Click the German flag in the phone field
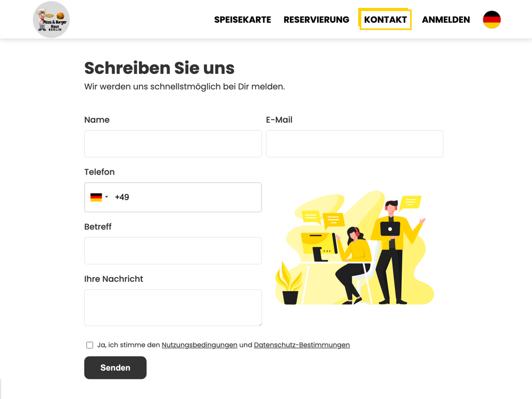The height and width of the screenshot is (399, 532). coord(96,197)
